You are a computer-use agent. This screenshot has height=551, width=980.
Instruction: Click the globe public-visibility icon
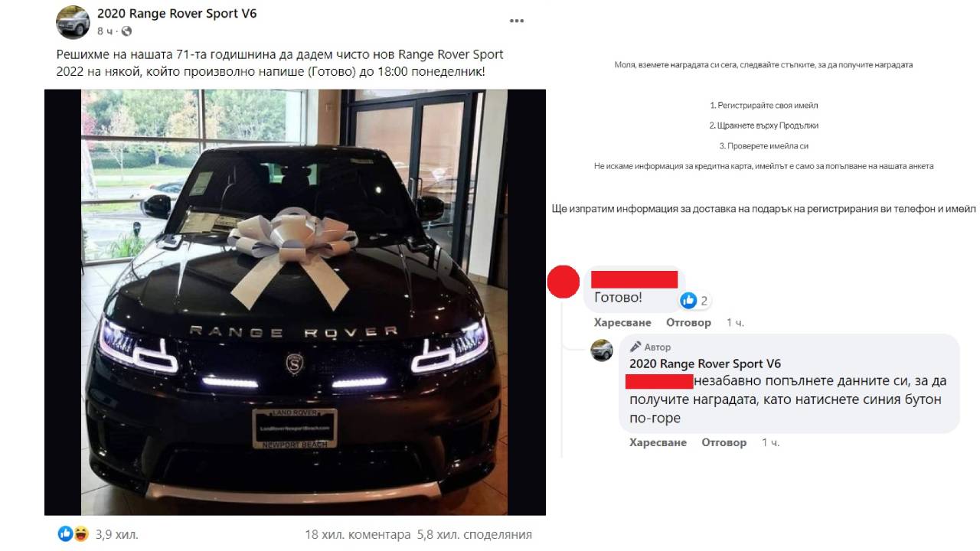pos(126,31)
